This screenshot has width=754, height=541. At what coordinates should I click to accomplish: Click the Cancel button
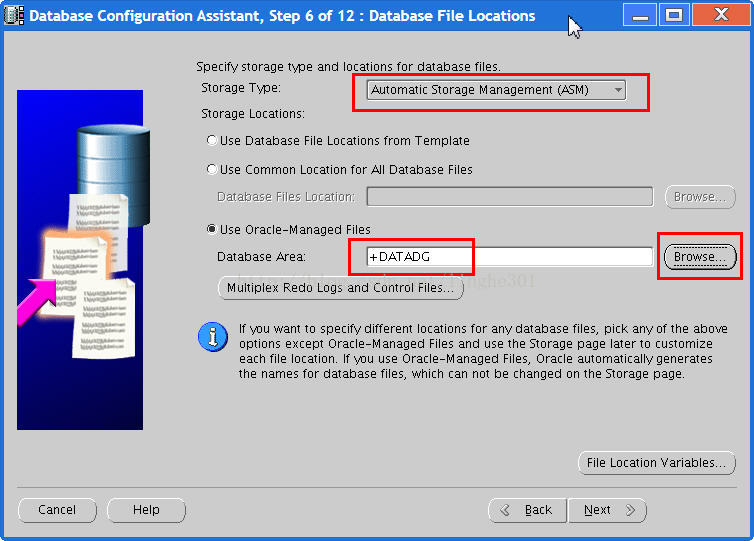click(57, 510)
